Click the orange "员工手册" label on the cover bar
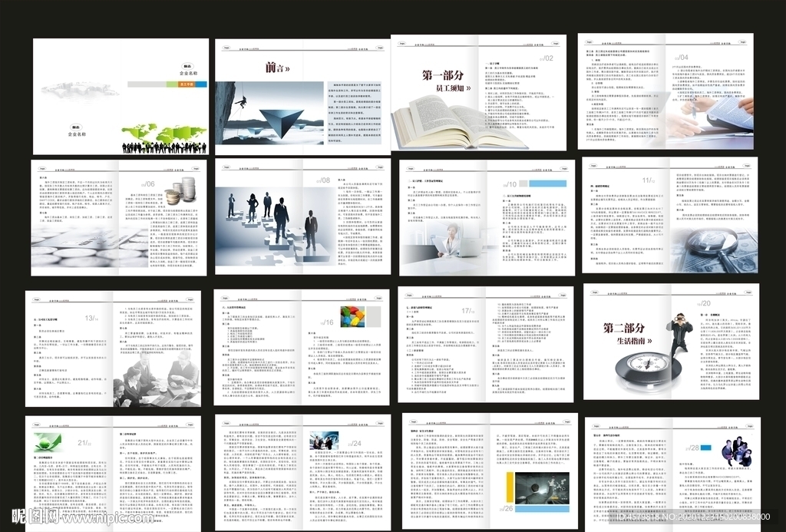Image resolution: width=786 pixels, height=532 pixels. [187, 84]
